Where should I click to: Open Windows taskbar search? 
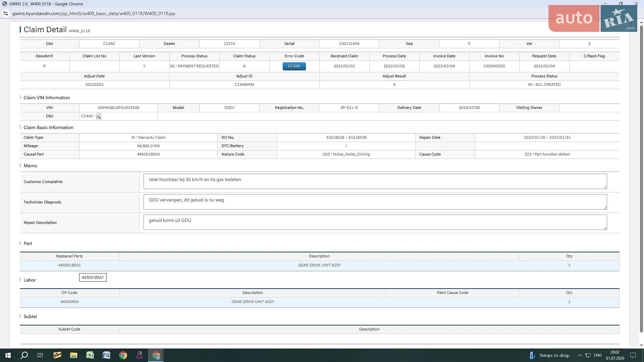pyautogui.click(x=24, y=355)
